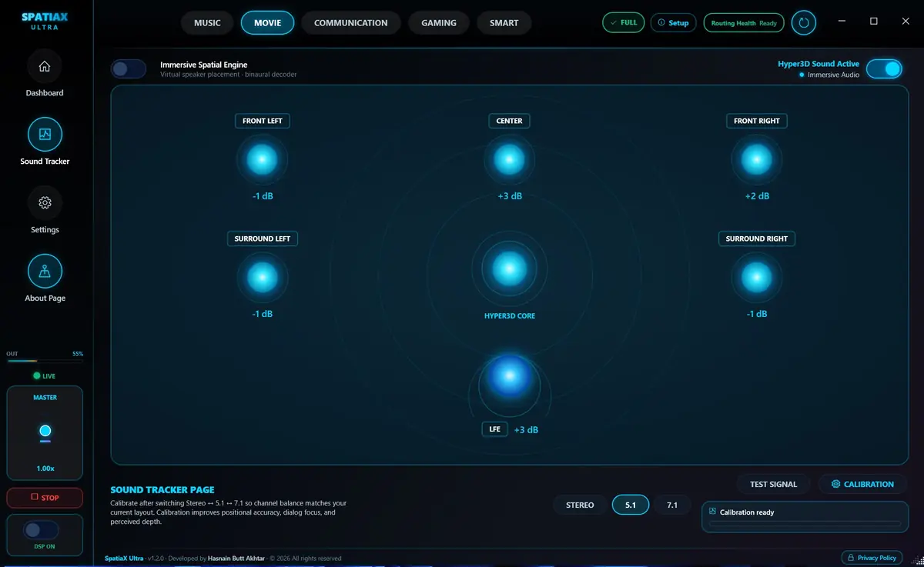Click the Routing Health Ready button

[x=744, y=22]
